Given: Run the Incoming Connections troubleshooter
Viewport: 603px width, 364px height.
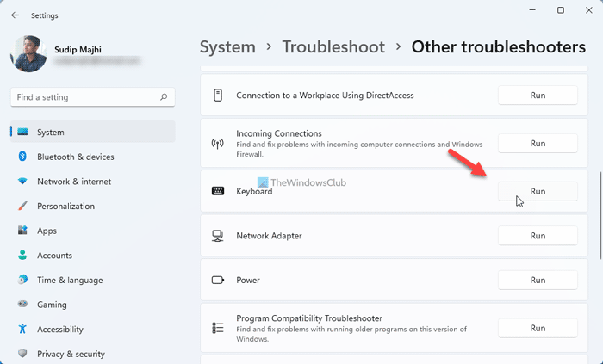Looking at the screenshot, I should click(538, 143).
